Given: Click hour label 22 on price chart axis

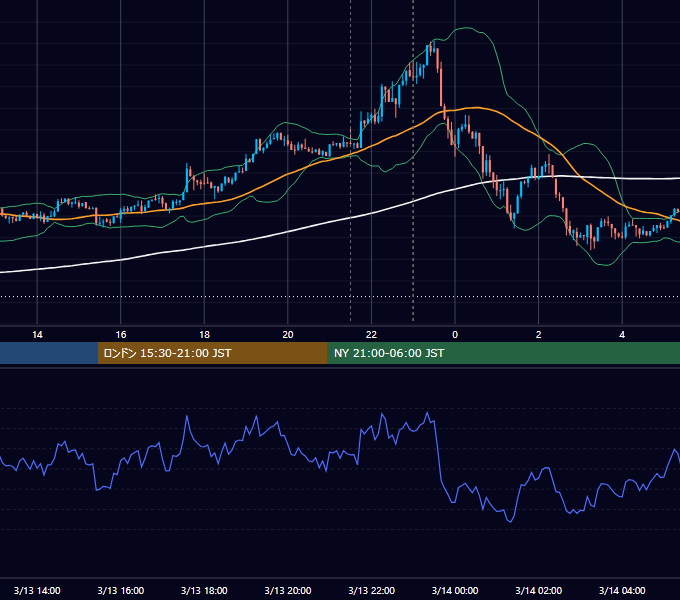Looking at the screenshot, I should 371,335.
